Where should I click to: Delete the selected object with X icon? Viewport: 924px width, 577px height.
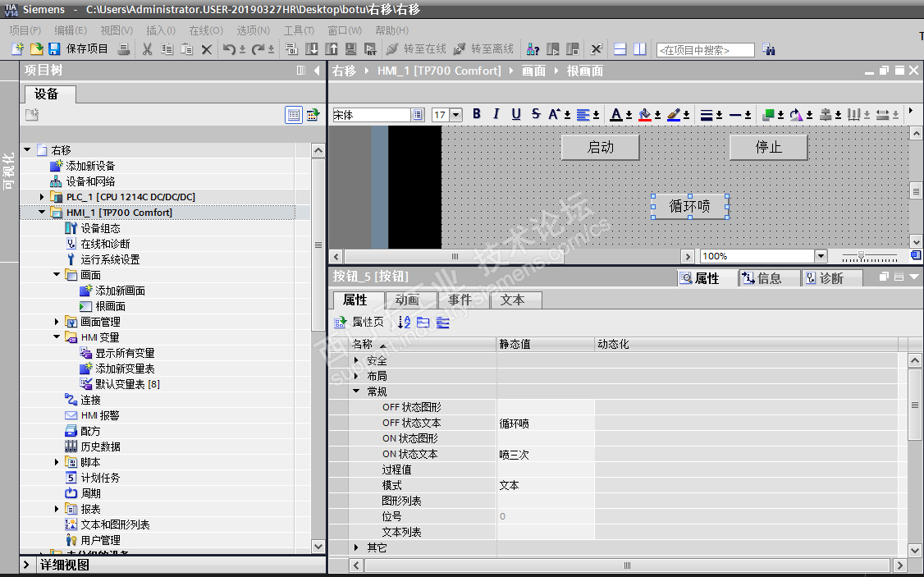point(206,49)
